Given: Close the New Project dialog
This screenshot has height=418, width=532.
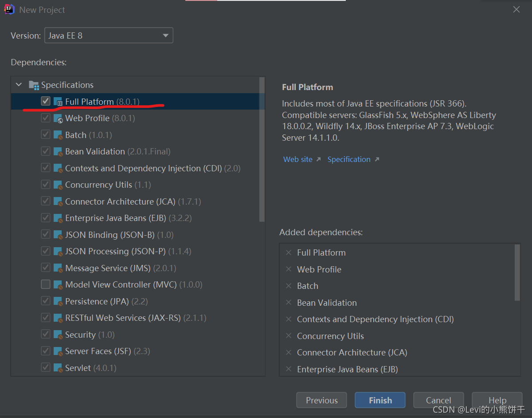Looking at the screenshot, I should [x=516, y=9].
